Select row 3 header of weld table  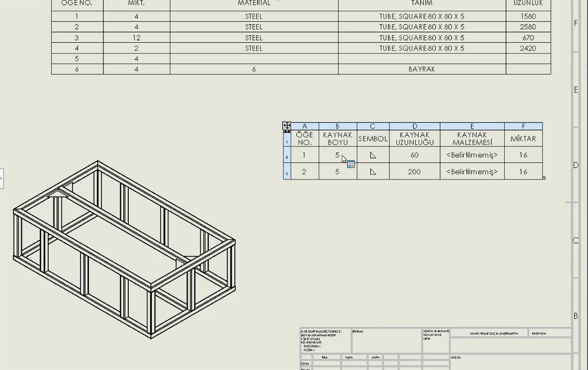287,172
